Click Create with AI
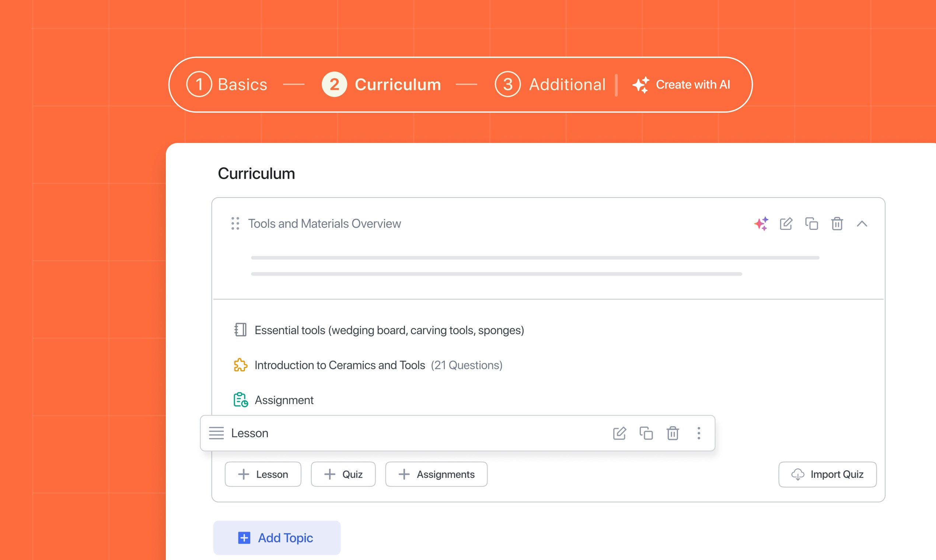The height and width of the screenshot is (560, 936). [x=682, y=84]
